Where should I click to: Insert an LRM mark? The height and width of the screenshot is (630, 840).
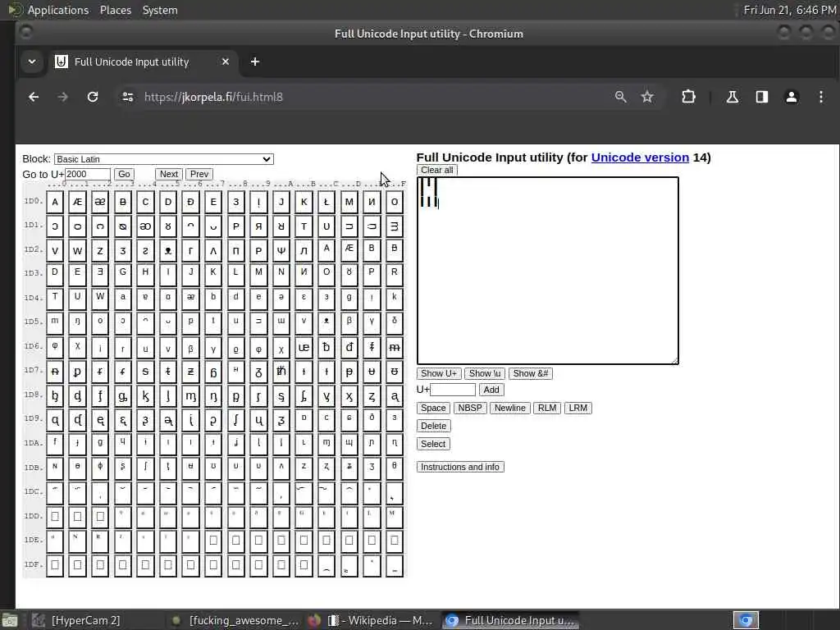point(577,409)
